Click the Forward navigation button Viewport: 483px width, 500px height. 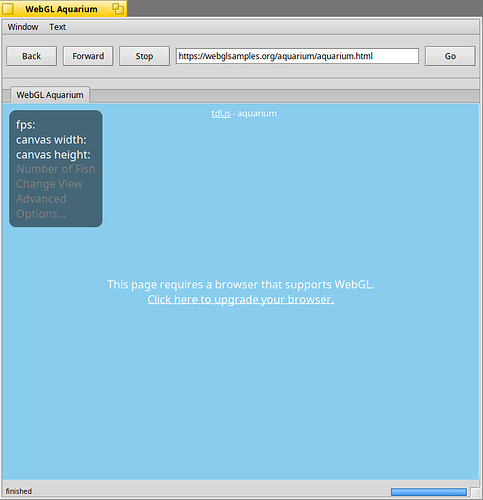point(88,56)
